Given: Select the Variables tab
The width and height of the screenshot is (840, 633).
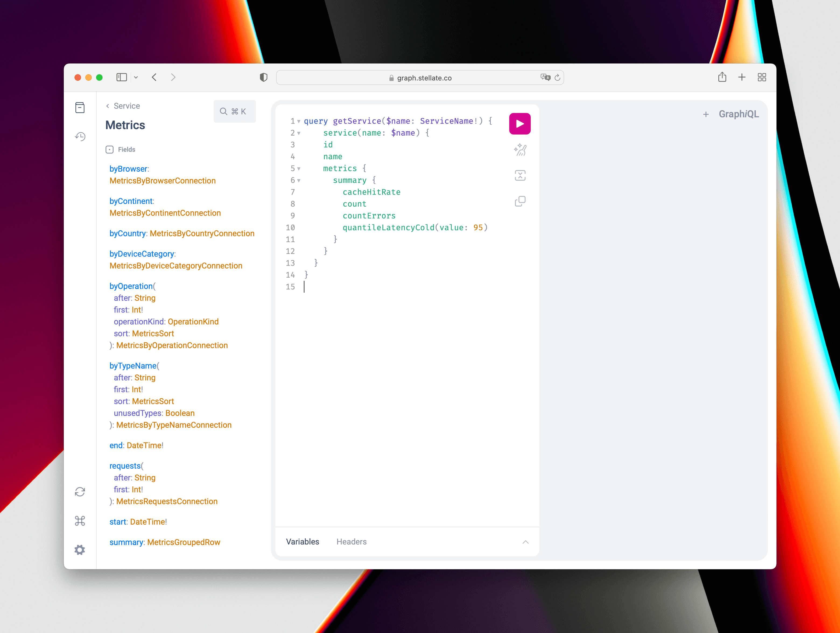Looking at the screenshot, I should tap(302, 542).
